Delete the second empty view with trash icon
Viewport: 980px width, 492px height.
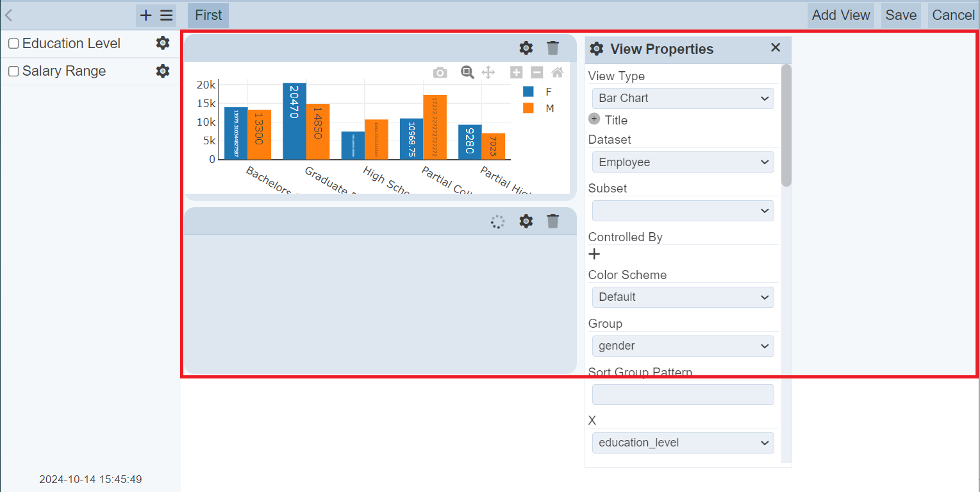point(553,221)
